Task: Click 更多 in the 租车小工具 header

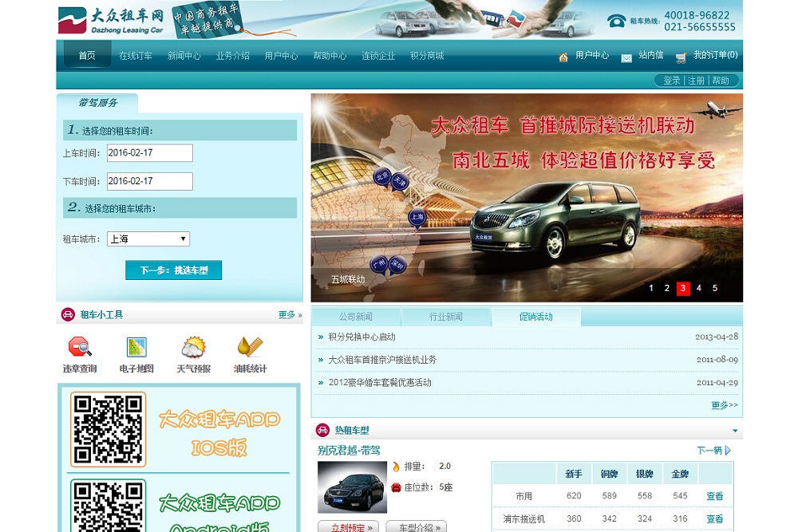Action: click(290, 315)
